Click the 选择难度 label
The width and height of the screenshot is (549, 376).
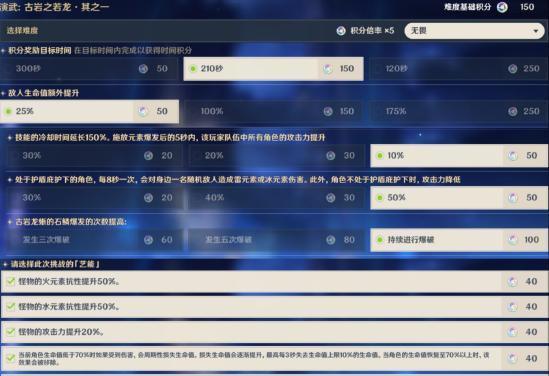22,31
